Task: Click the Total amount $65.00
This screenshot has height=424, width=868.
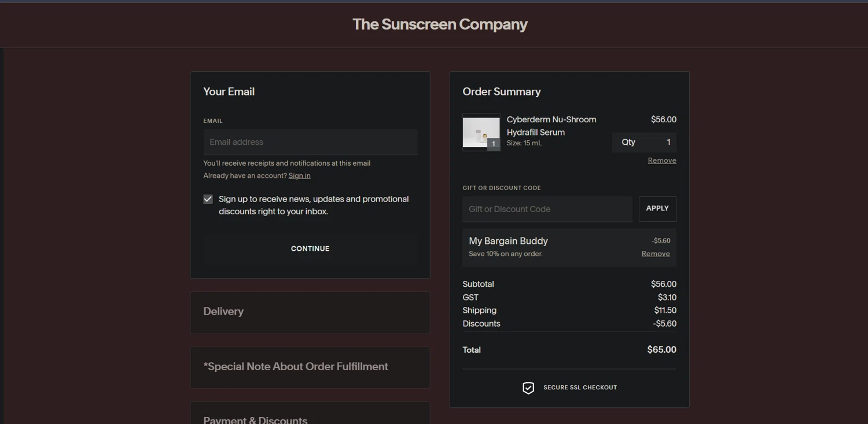Action: 661,350
